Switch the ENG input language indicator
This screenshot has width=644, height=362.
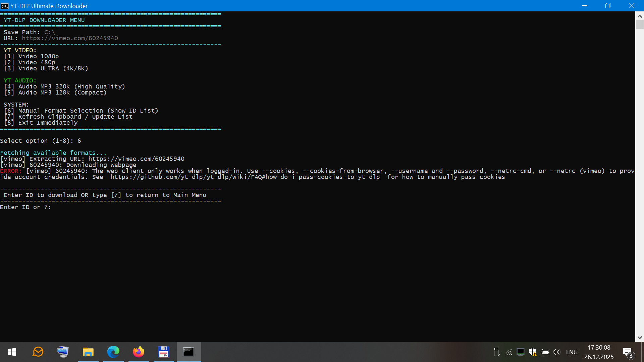[572, 352]
